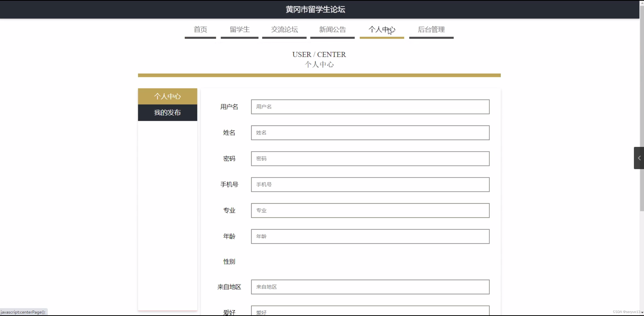Click the 来自地区 input field
Screen dimensions: 644x316
[370, 287]
